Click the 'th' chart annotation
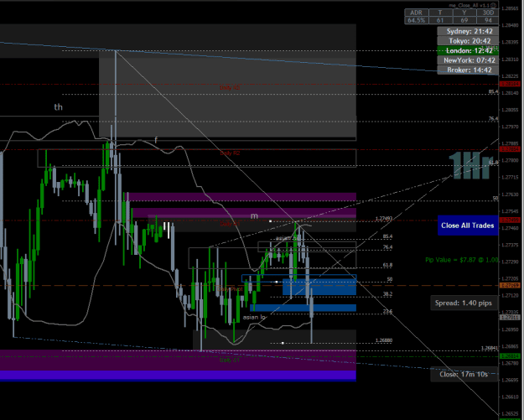Image resolution: width=524 pixels, height=420 pixels. point(59,107)
